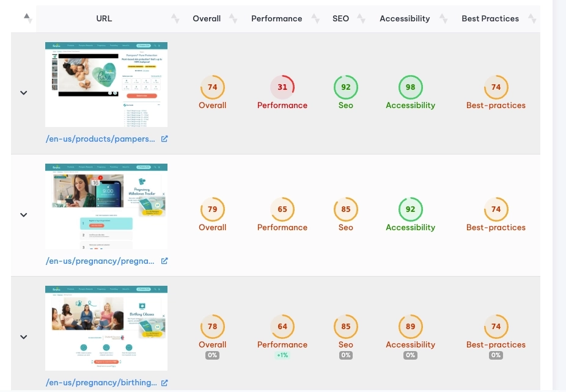The image size is (566, 392).
Task: Sort by SEO column arrows
Action: 362,19
